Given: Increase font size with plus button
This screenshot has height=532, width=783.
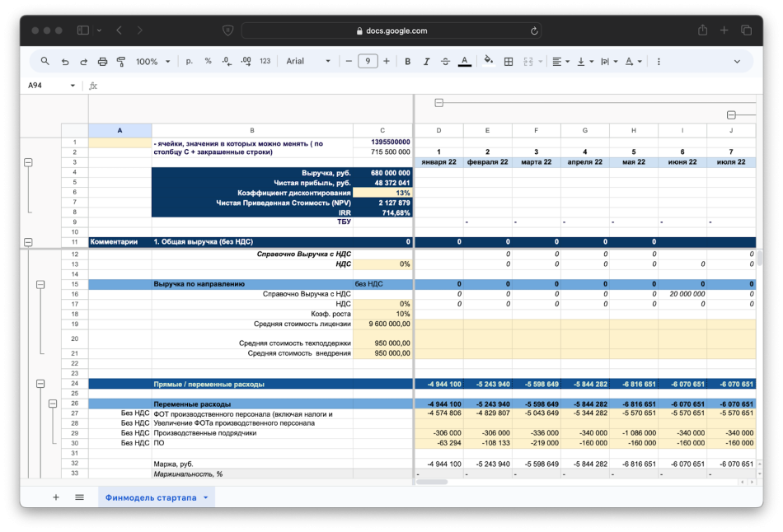Looking at the screenshot, I should 387,62.
